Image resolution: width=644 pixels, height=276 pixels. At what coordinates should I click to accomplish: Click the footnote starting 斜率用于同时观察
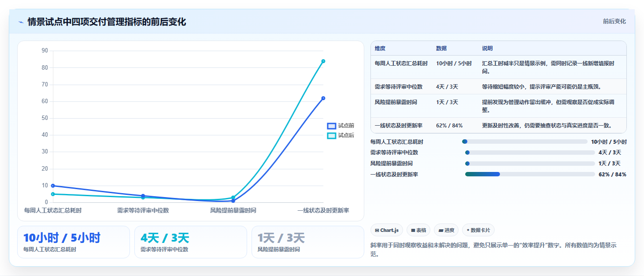pos(493,250)
